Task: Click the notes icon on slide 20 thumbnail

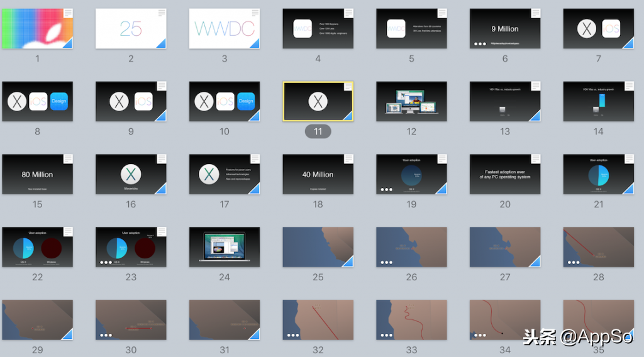Action: pos(536,159)
